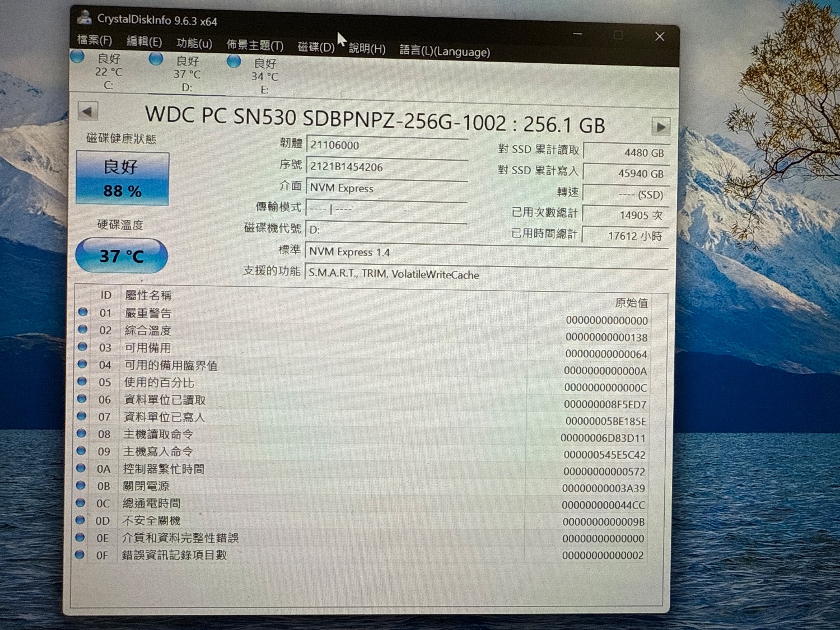The height and width of the screenshot is (630, 840).
Task: Select row 03 可用備用
Action: [x=364, y=350]
